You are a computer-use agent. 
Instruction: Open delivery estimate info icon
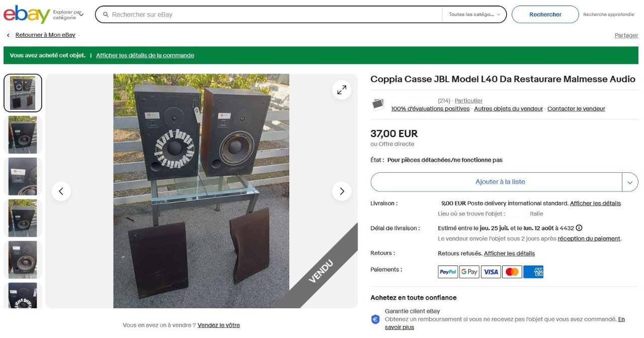tap(579, 228)
